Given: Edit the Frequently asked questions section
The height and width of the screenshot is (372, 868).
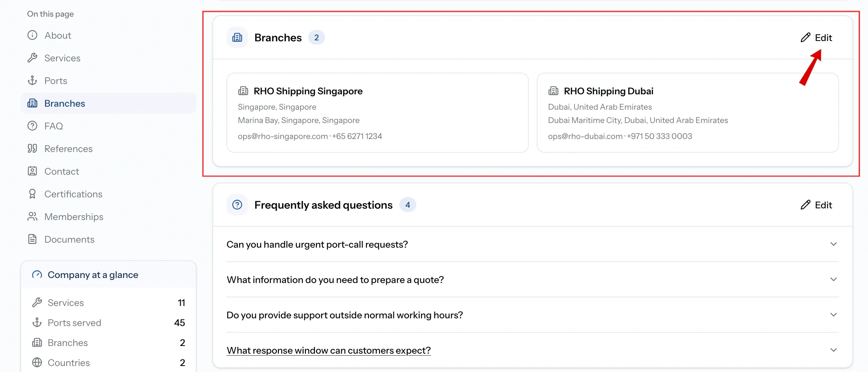Looking at the screenshot, I should (x=816, y=205).
